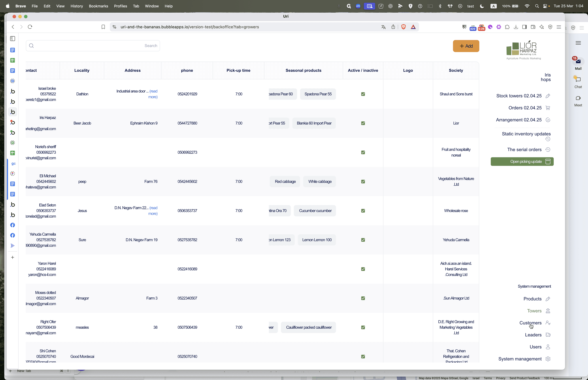The height and width of the screenshot is (380, 588).
Task: Toggle active checkbox for Yaron Harel row
Action: (363, 269)
